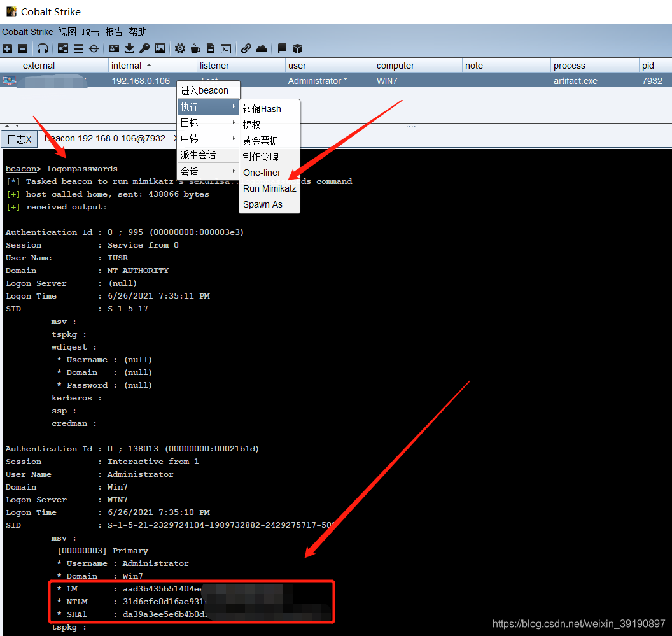This screenshot has width=672, height=636.
Task: Click the coffee cup Java applet attack icon
Action: [195, 48]
